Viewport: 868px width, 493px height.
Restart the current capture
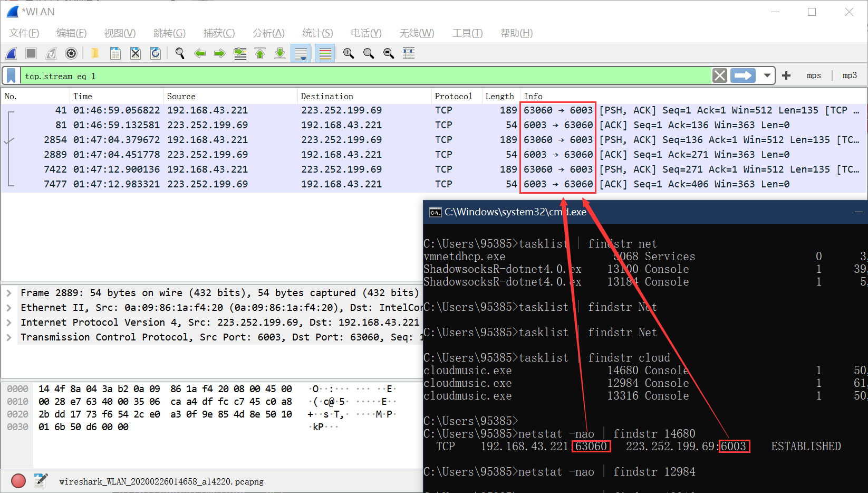pos(51,53)
